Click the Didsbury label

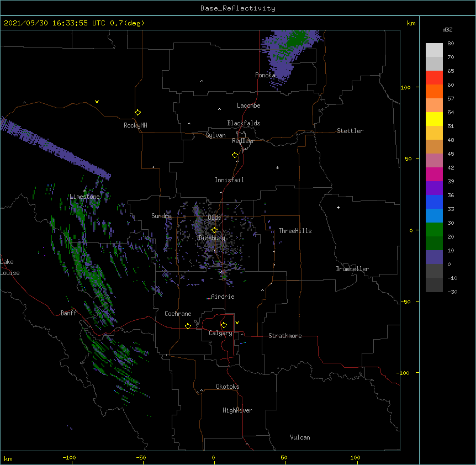click(x=212, y=238)
